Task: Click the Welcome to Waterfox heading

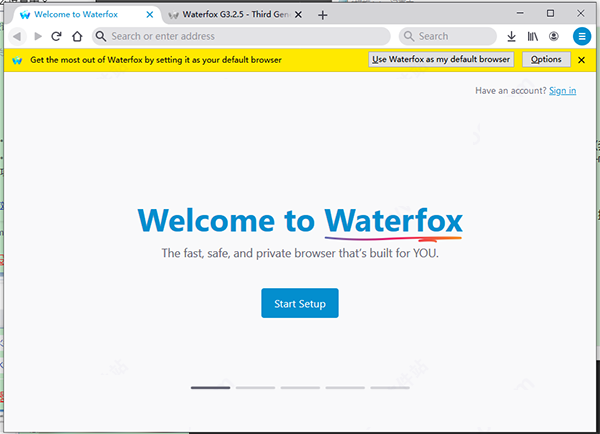Action: pos(300,221)
